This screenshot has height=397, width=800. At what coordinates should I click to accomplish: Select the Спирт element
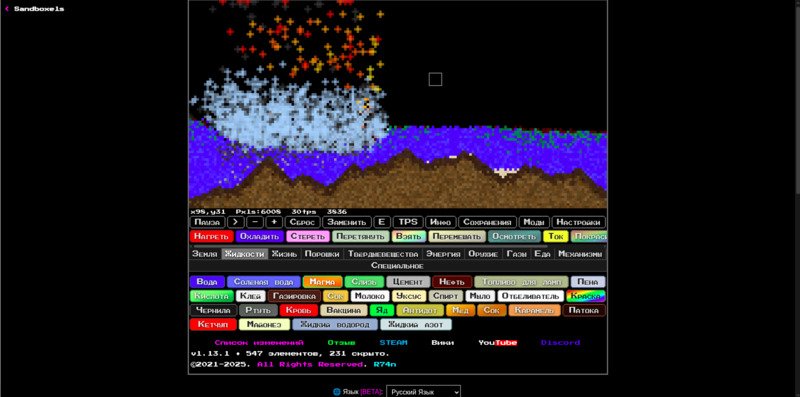445,296
